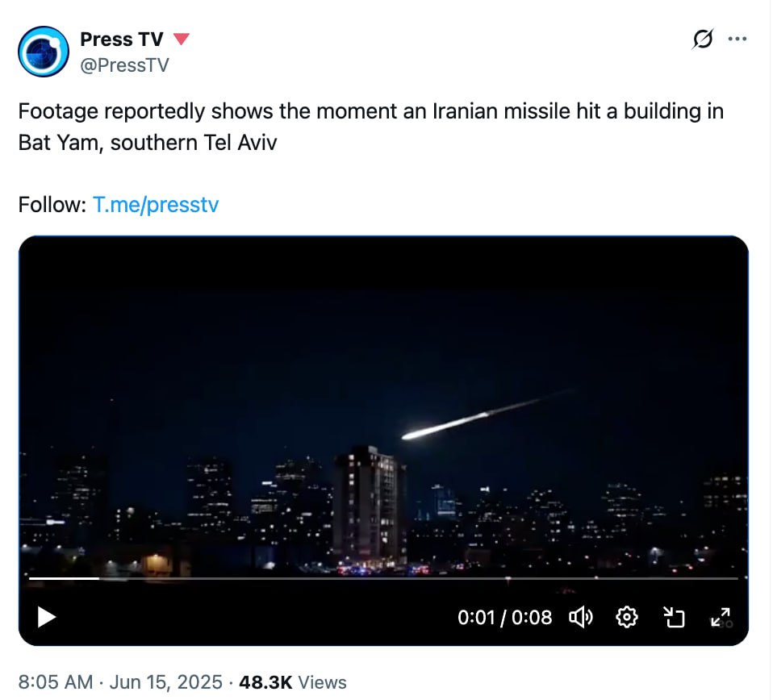
Task: Click the red triangle badge beside Press TV
Action: [182, 39]
